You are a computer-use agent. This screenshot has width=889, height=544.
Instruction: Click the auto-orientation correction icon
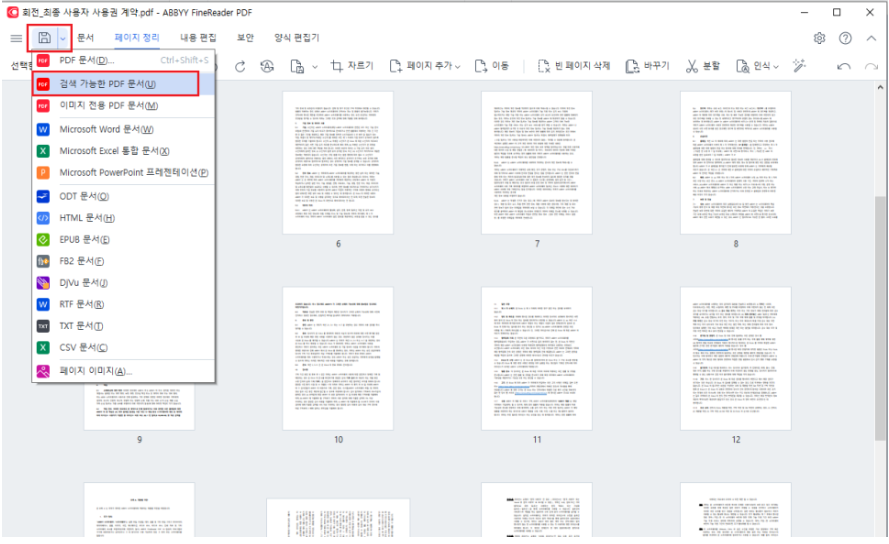point(267,66)
